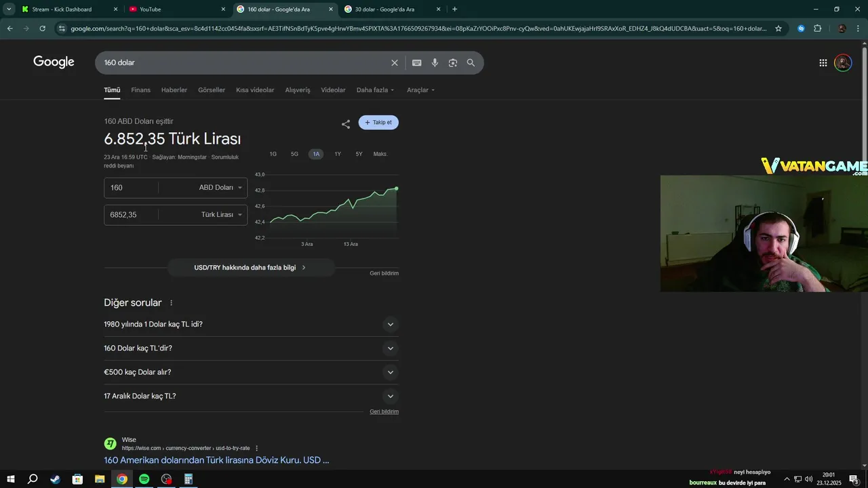Open the Google logo home link
868x488 pixels.
[x=54, y=62]
